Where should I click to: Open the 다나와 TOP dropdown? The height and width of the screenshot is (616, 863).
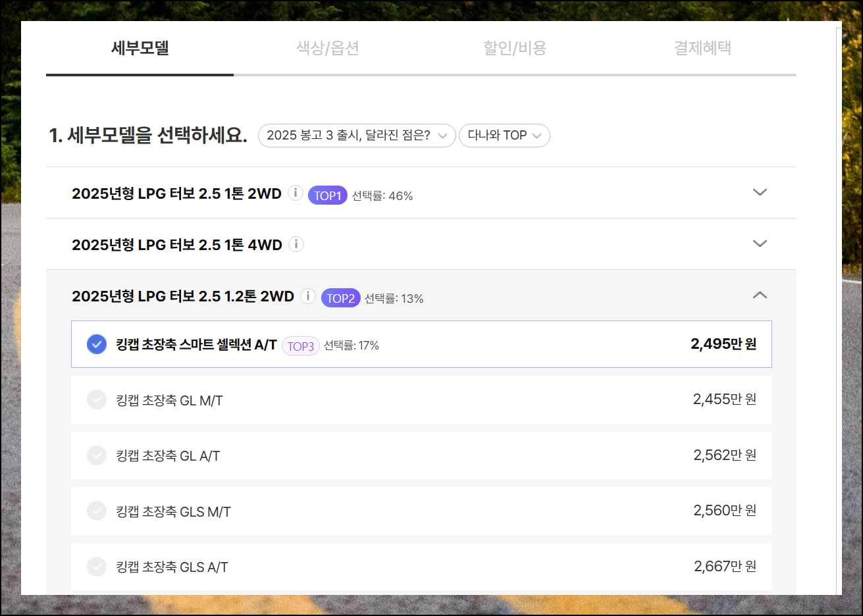pyautogui.click(x=504, y=136)
